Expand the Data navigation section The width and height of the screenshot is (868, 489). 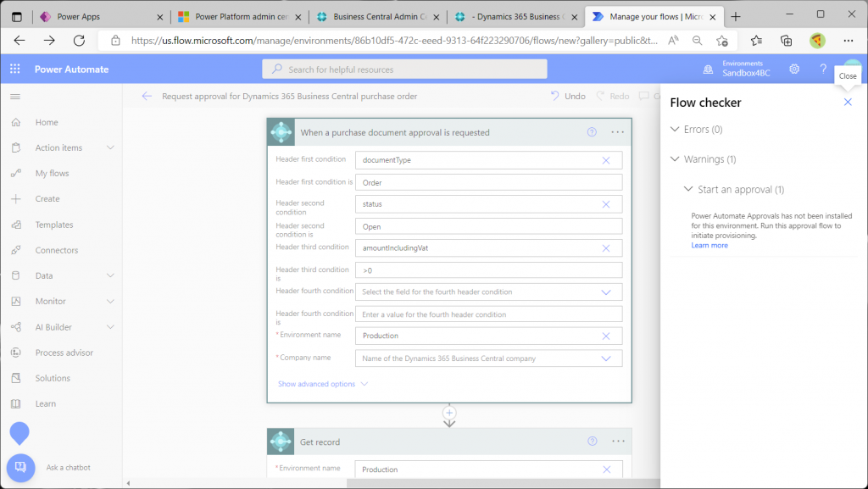(x=110, y=275)
